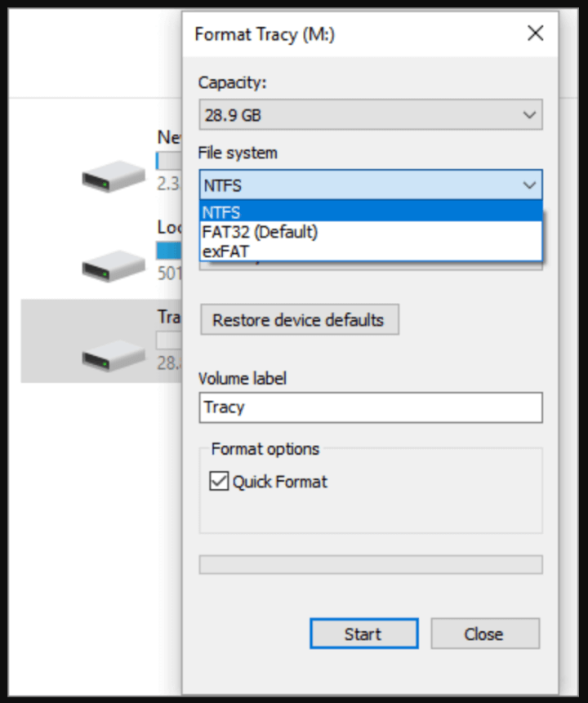588x703 pixels.
Task: Collapse the File system dropdown
Action: click(x=528, y=185)
